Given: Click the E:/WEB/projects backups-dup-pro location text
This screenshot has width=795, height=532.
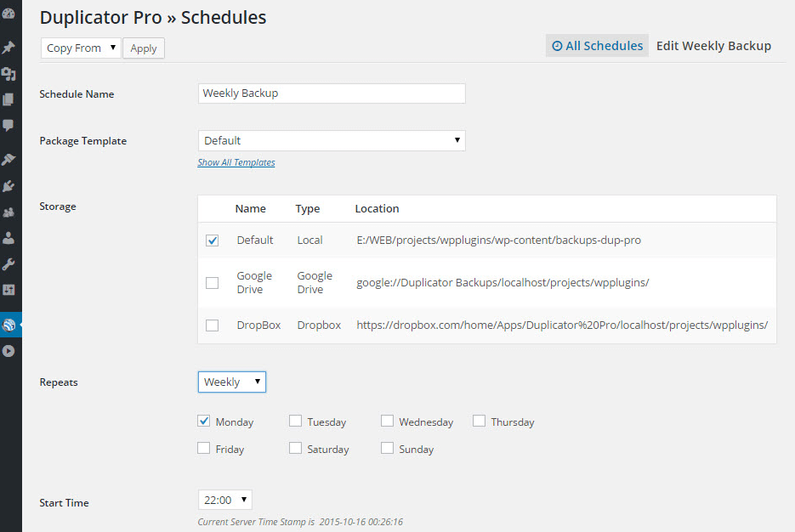Looking at the screenshot, I should [499, 241].
